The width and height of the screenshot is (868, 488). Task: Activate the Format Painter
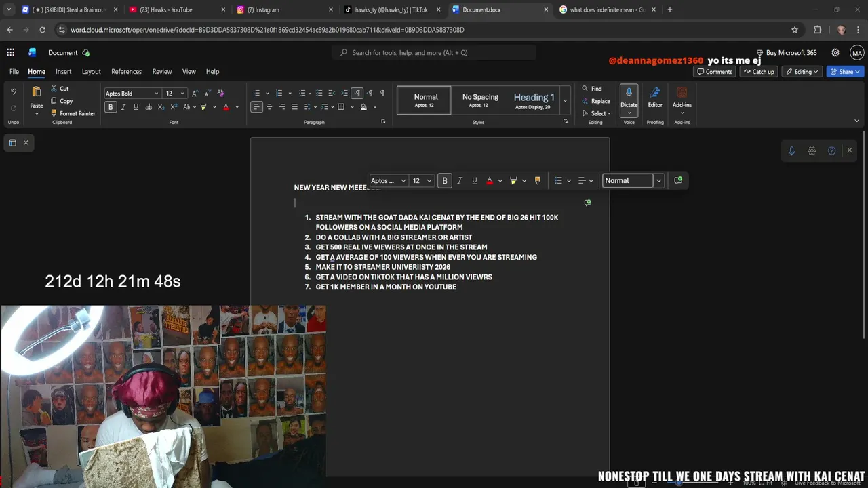point(73,113)
